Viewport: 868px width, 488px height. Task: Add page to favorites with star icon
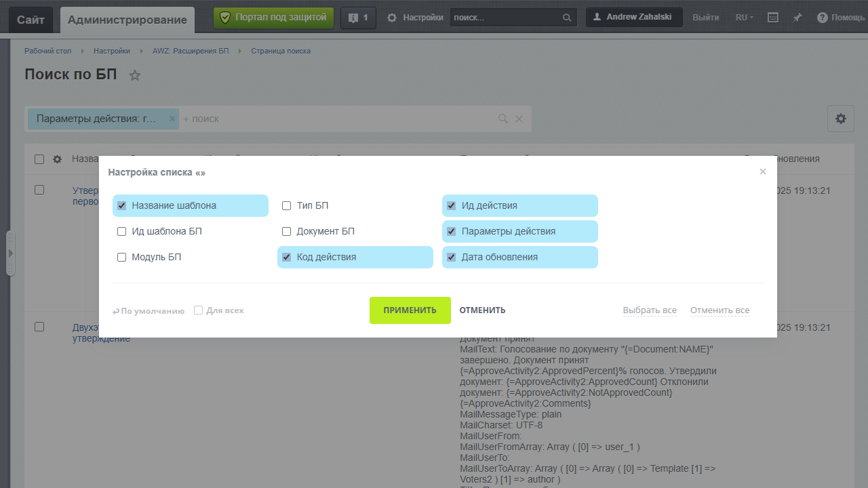(135, 75)
